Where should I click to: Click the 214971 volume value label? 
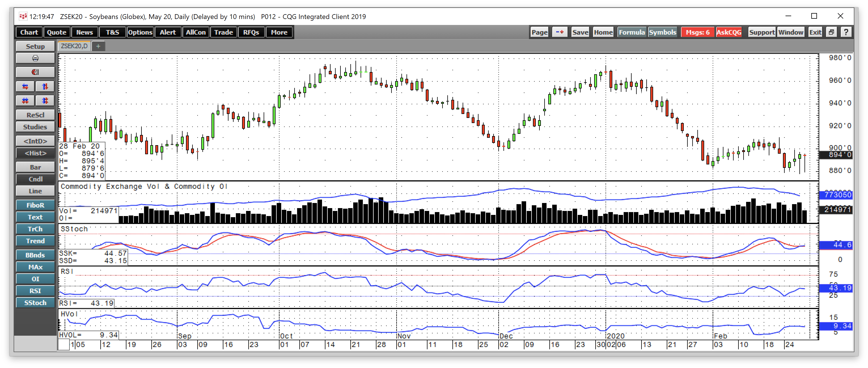click(x=836, y=210)
